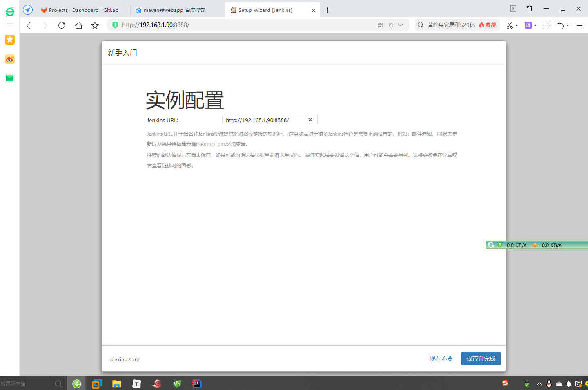The height and width of the screenshot is (390, 588).
Task: Open the skin shirt icon in title bar
Action: [530, 9]
